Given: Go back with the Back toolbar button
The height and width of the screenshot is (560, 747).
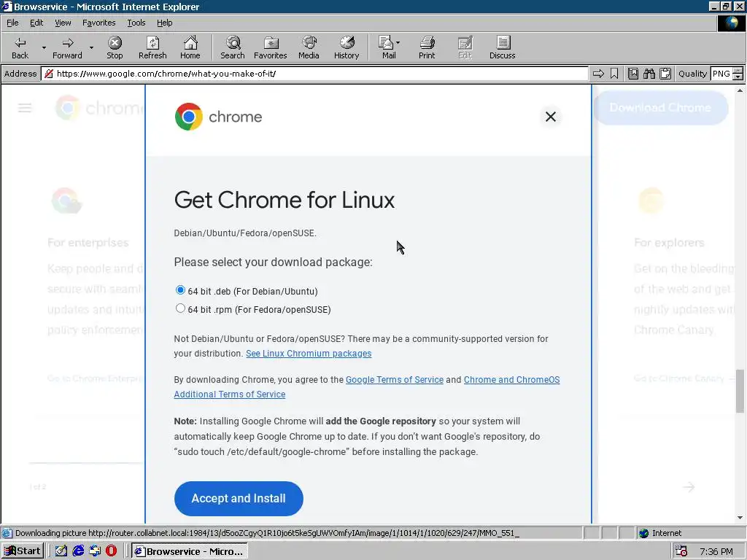Looking at the screenshot, I should (x=20, y=47).
